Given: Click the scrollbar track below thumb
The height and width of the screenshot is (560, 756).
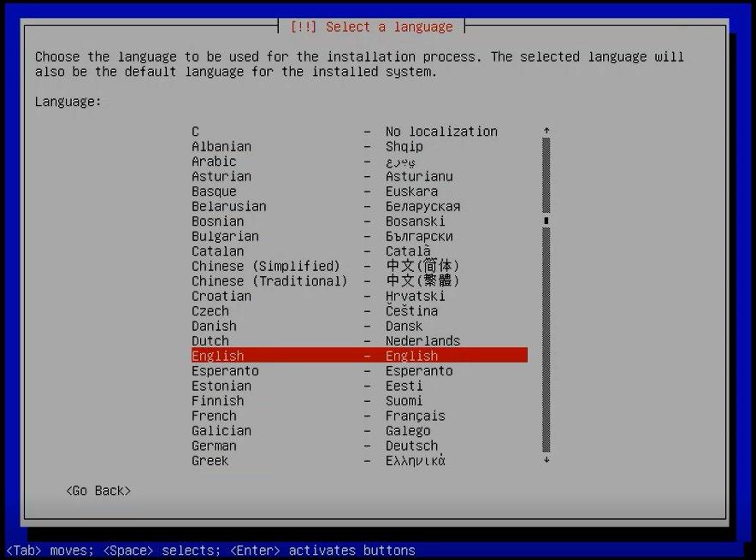Looking at the screenshot, I should (x=546, y=339).
